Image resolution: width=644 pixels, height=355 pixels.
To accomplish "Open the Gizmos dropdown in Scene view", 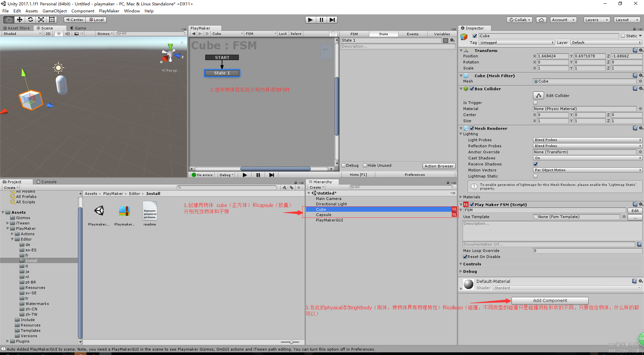I will 105,34.
